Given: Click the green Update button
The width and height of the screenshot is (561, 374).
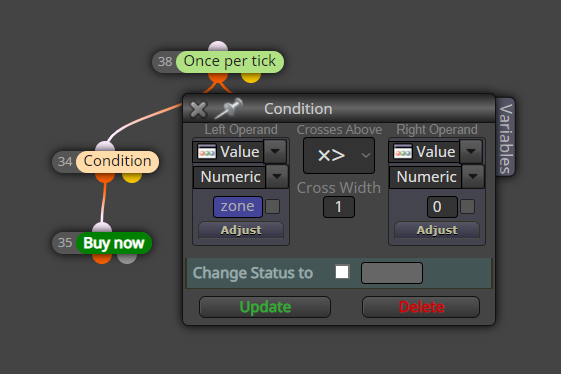Looking at the screenshot, I should tap(265, 307).
